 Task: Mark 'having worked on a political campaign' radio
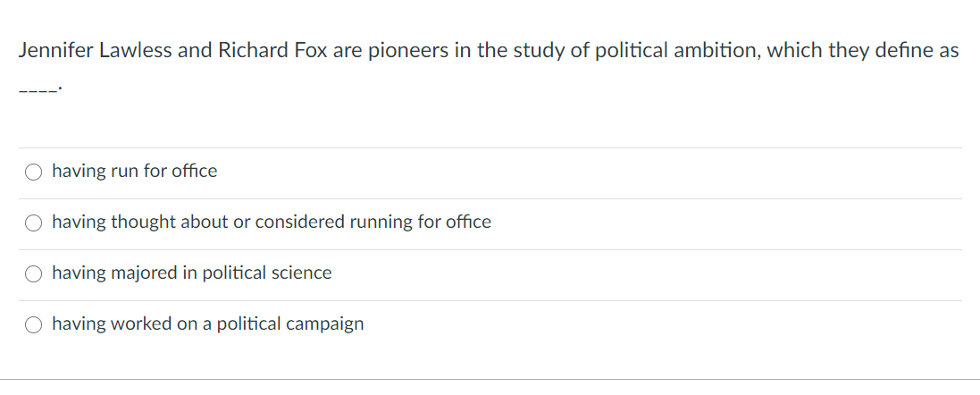[33, 324]
